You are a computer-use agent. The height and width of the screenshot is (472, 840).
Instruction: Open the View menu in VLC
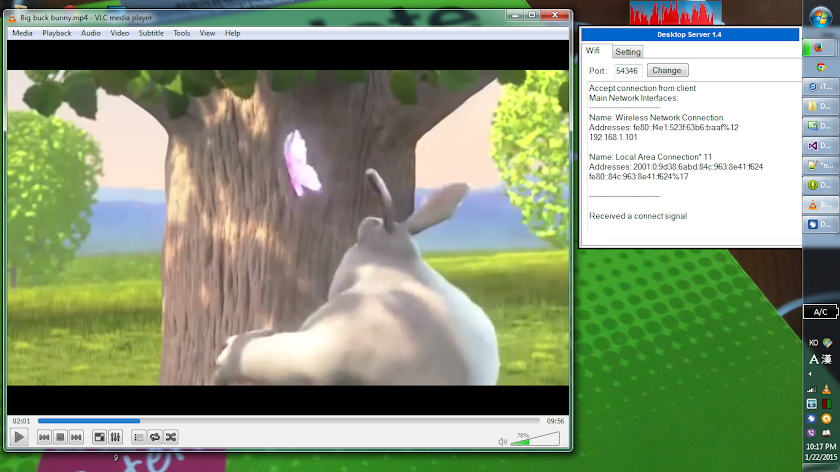tap(207, 33)
